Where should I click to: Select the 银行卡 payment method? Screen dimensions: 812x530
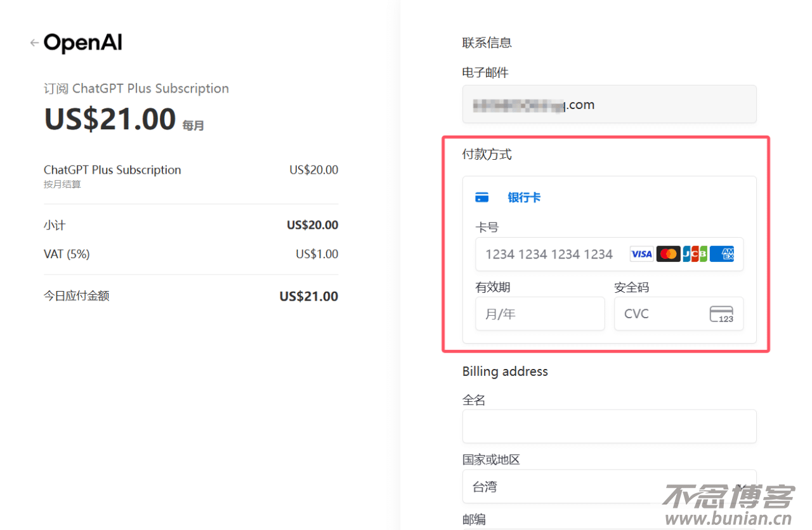point(524,197)
